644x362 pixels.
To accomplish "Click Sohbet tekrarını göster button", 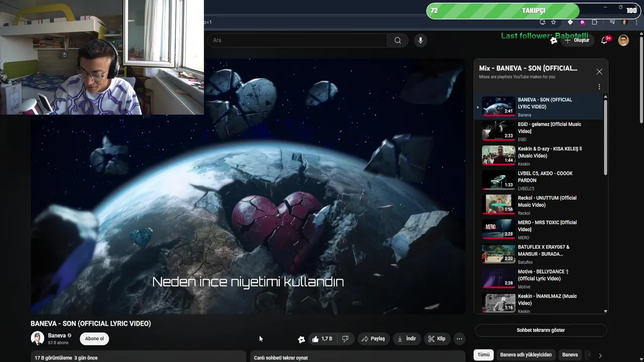I will [x=541, y=330].
